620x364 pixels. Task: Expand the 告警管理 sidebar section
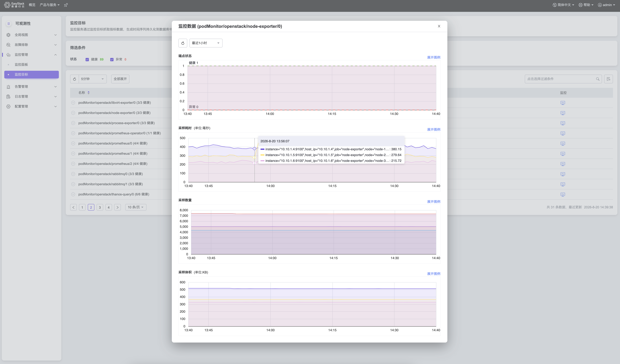click(x=32, y=87)
